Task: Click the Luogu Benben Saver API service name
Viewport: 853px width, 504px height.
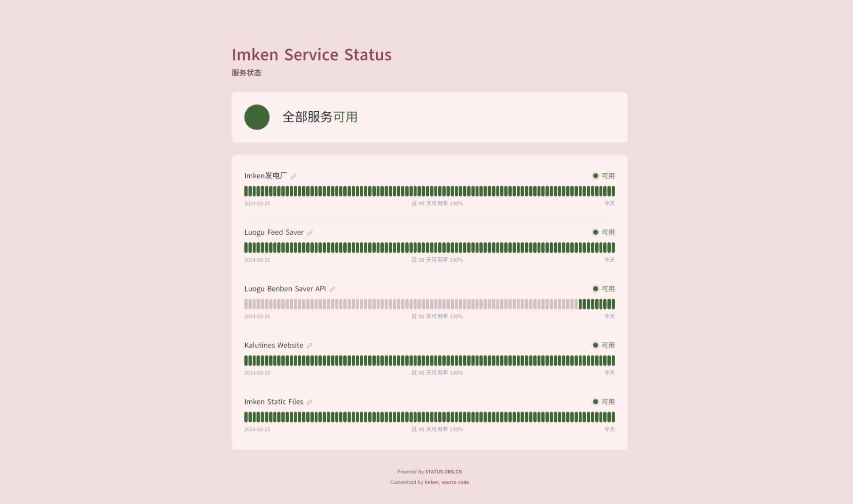Action: [x=285, y=289]
